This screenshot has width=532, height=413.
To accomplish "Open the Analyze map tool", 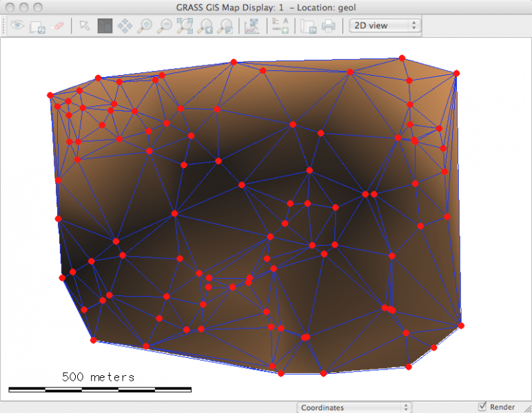I will (x=252, y=26).
